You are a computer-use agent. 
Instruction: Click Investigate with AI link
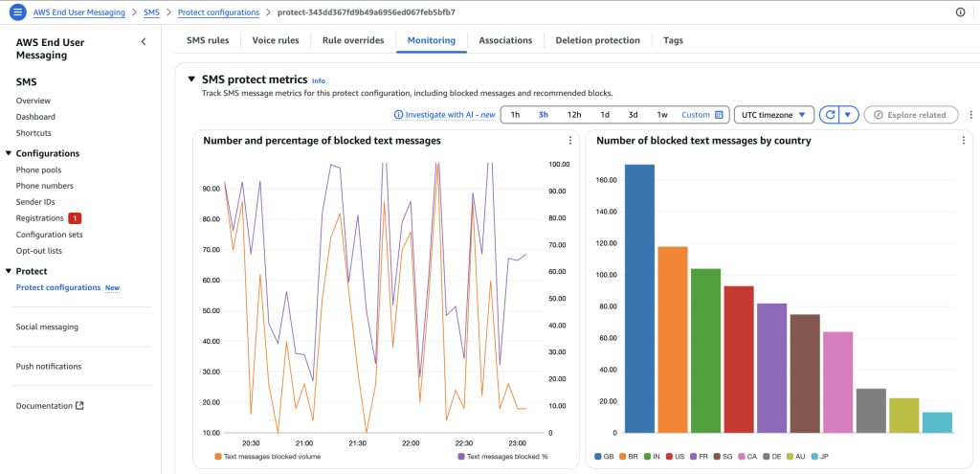[444, 115]
